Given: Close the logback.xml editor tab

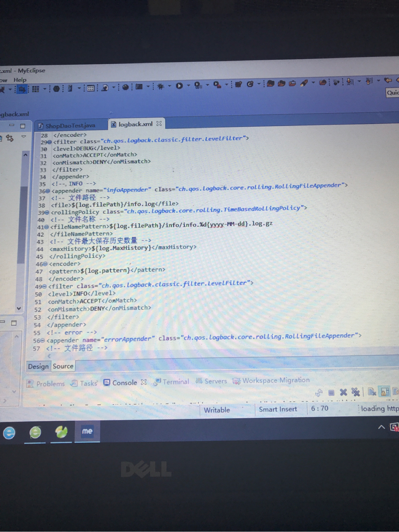Looking at the screenshot, I should point(159,124).
